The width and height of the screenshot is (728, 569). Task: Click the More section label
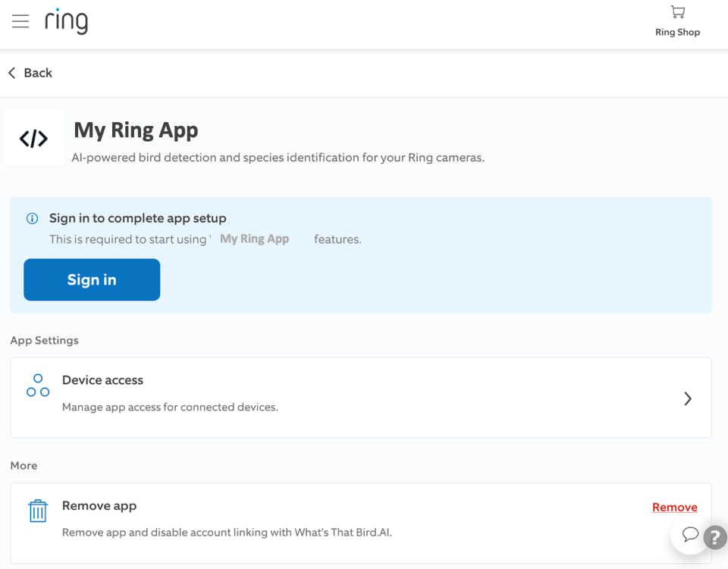coord(24,465)
